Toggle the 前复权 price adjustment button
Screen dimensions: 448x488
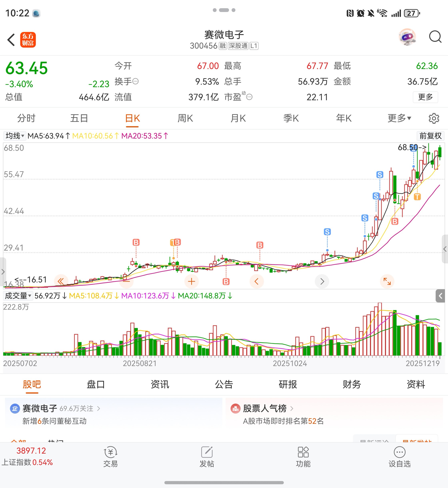(x=430, y=136)
